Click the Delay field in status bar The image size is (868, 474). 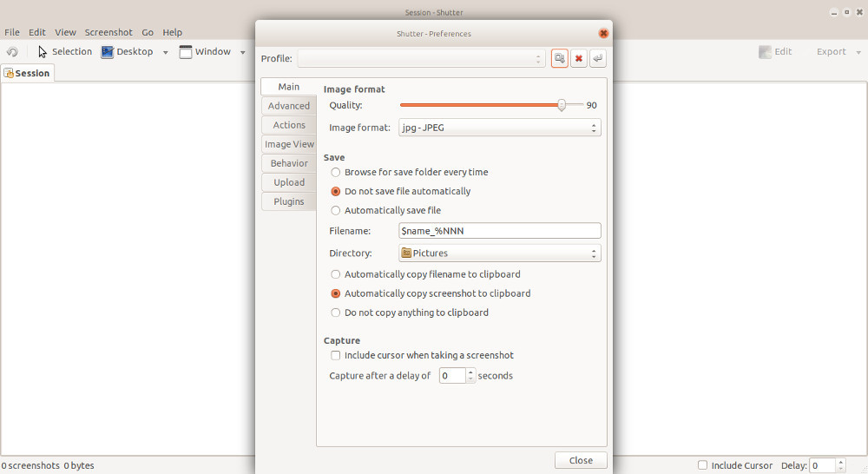click(823, 465)
